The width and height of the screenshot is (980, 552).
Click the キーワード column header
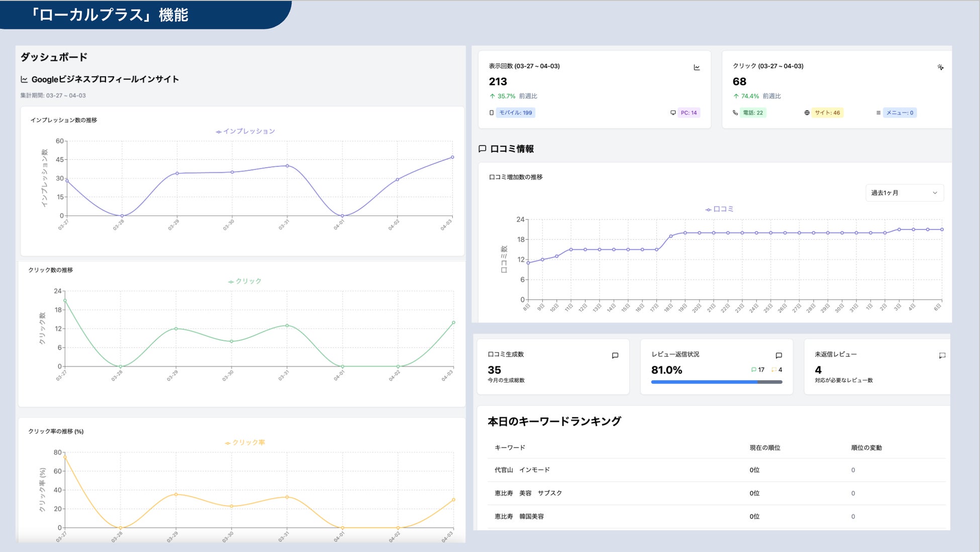point(510,448)
